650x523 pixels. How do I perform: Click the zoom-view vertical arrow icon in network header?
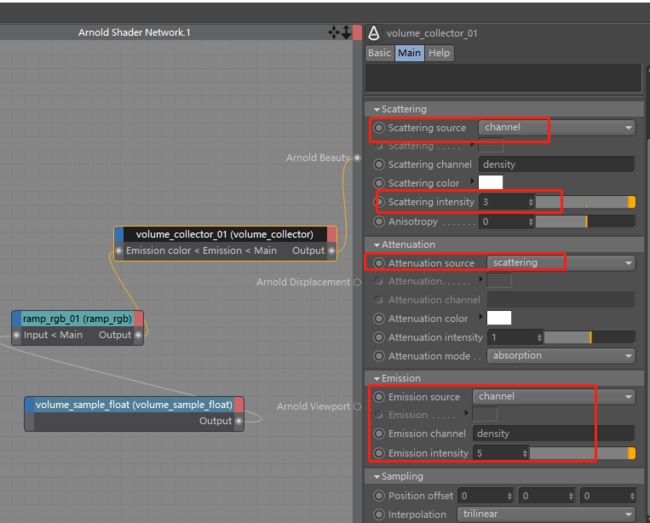[346, 32]
